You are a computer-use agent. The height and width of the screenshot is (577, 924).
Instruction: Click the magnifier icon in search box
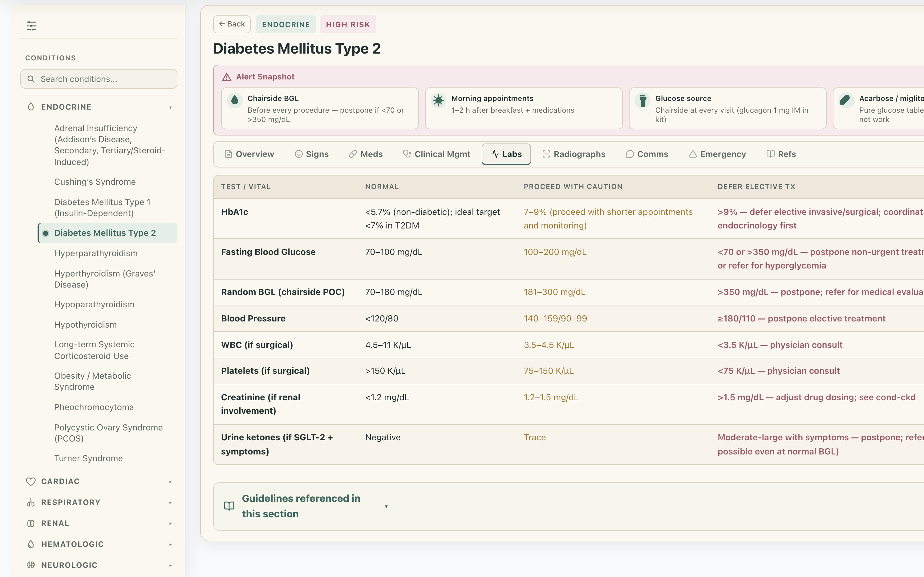pyautogui.click(x=31, y=79)
